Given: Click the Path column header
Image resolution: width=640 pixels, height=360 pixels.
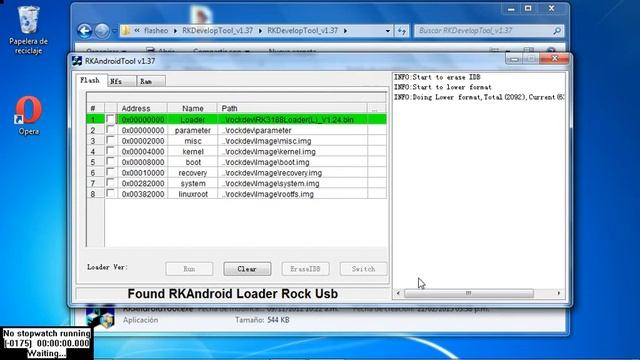Looking at the screenshot, I should [x=292, y=108].
